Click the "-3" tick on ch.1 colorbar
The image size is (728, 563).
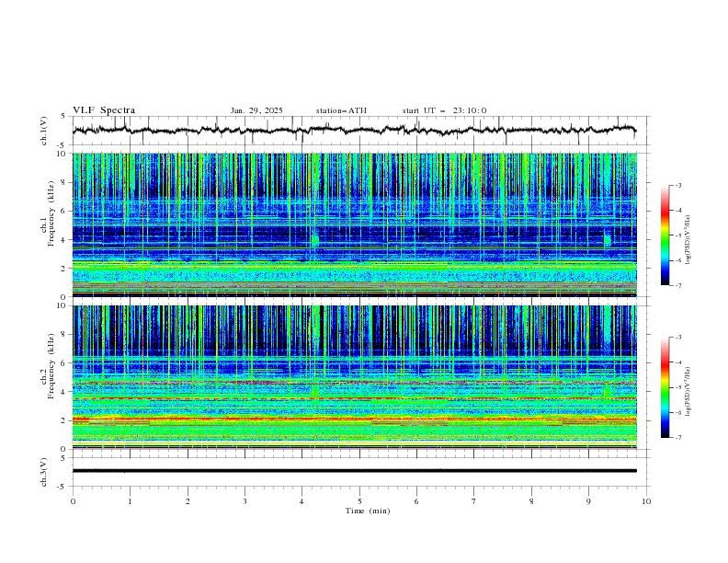pyautogui.click(x=678, y=185)
